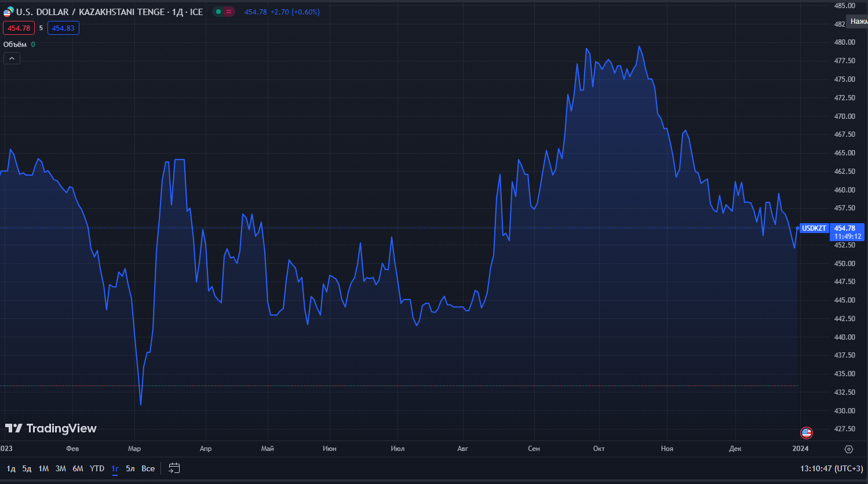This screenshot has height=484, width=868.
Task: Click the Мар month label on time axis
Action: click(x=134, y=449)
